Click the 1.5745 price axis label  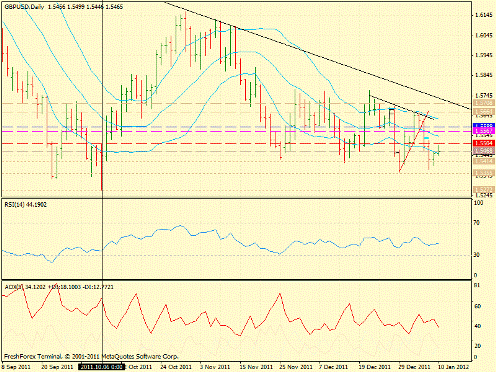coord(483,95)
